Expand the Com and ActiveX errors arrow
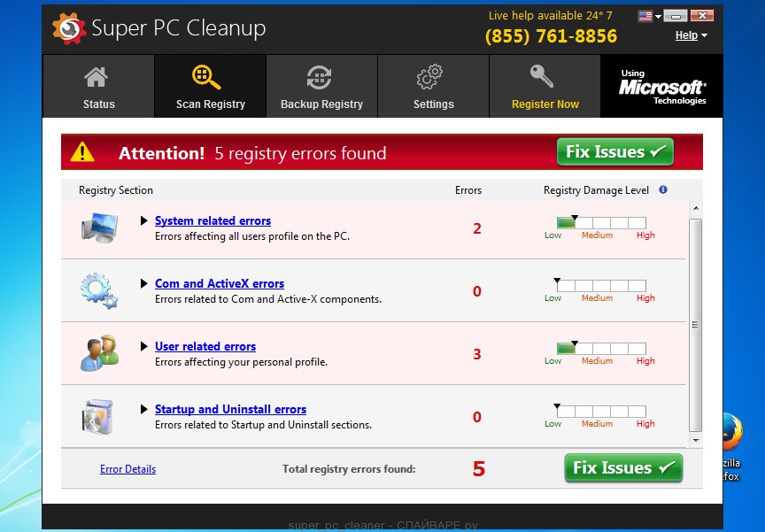This screenshot has height=532, width=765. 144,283
